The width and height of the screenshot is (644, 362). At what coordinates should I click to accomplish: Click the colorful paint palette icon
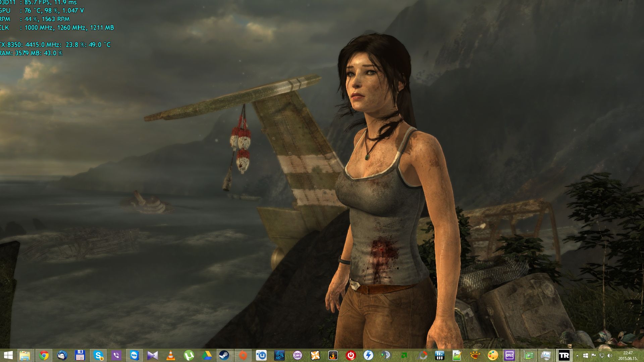tap(493, 355)
